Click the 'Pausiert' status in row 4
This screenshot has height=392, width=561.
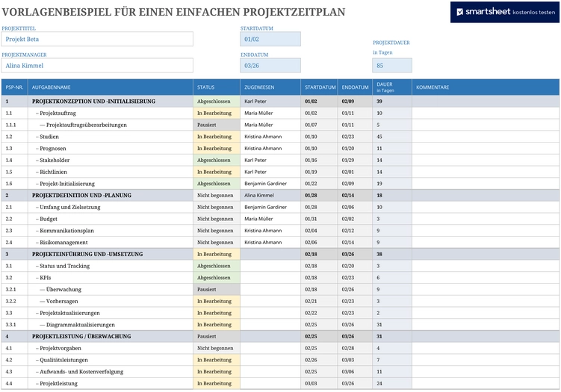[217, 337]
